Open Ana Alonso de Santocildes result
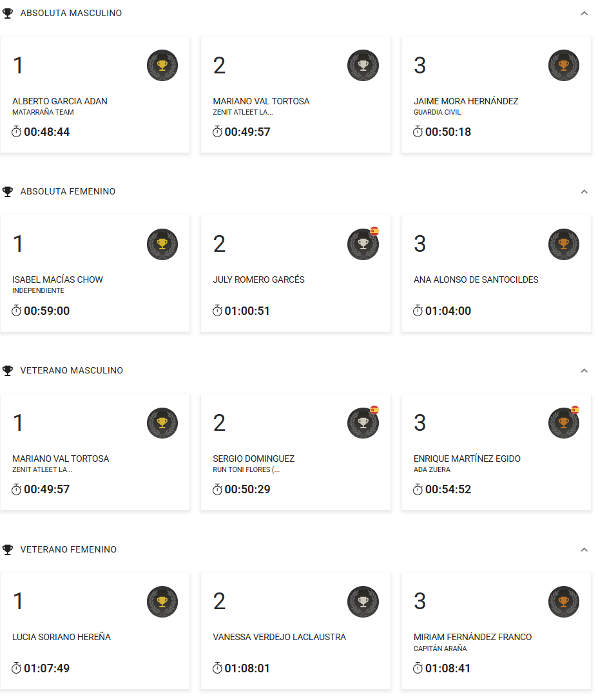 [476, 280]
